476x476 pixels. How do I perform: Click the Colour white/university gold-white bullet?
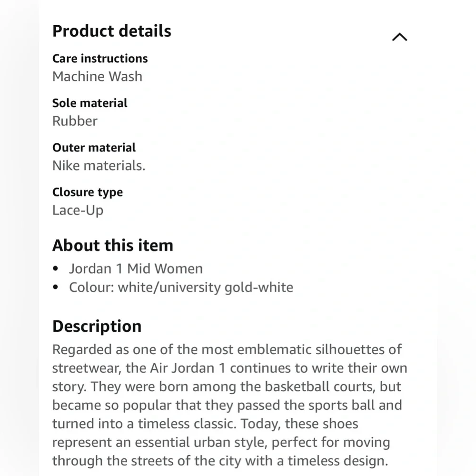tap(181, 288)
